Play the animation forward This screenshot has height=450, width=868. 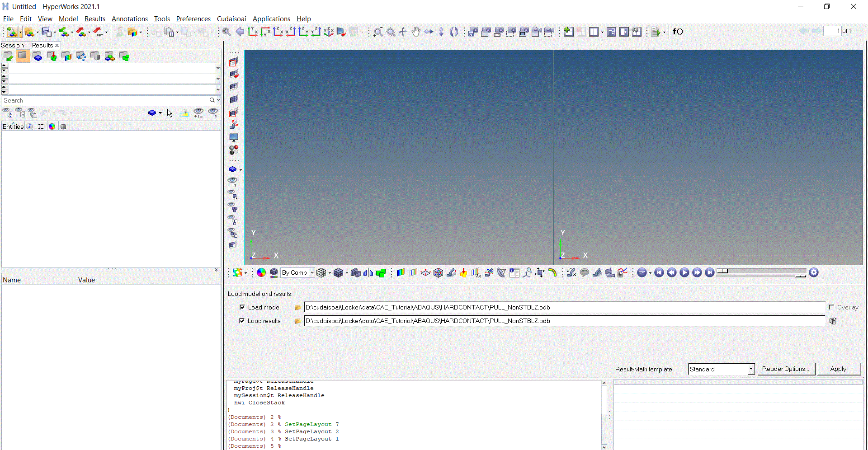[684, 272]
